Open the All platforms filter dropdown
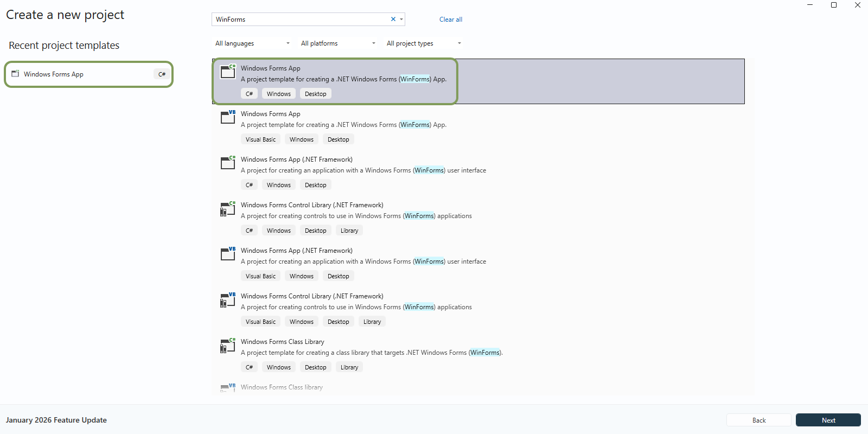 (x=339, y=43)
